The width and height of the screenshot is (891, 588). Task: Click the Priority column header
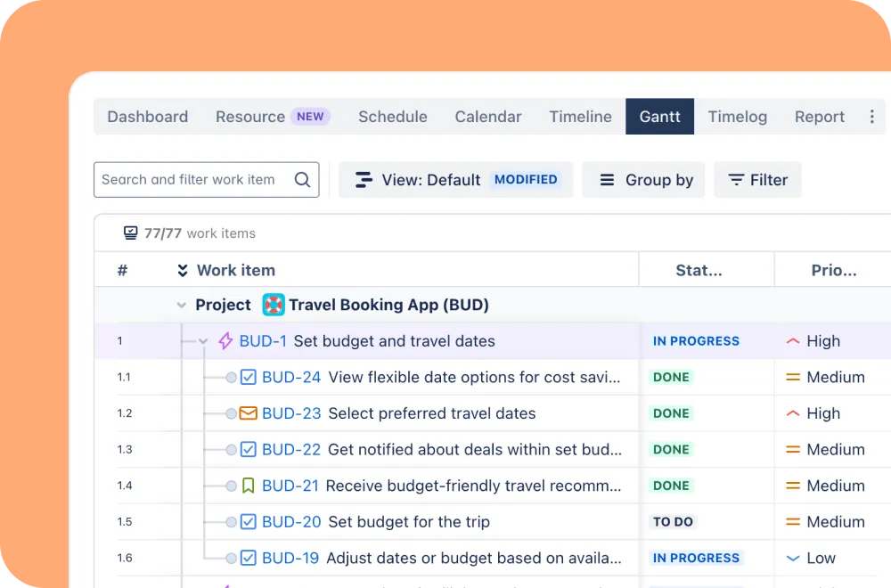[834, 271]
